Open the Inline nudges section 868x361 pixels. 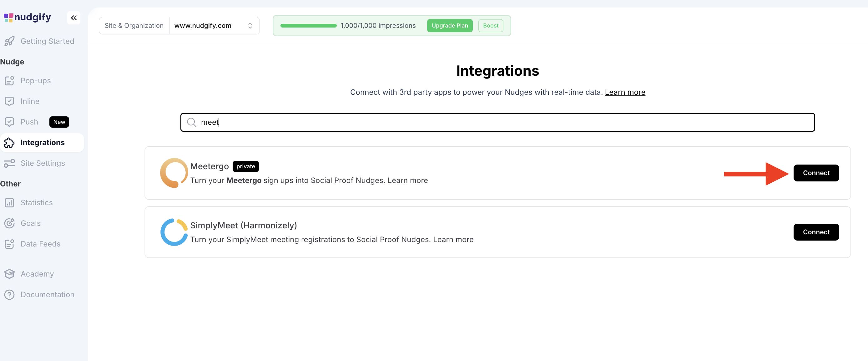[30, 101]
